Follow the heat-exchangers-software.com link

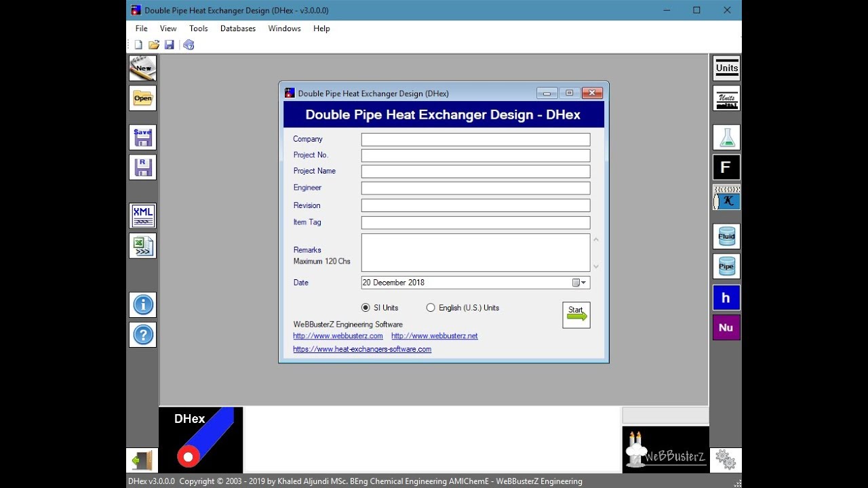pyautogui.click(x=362, y=350)
